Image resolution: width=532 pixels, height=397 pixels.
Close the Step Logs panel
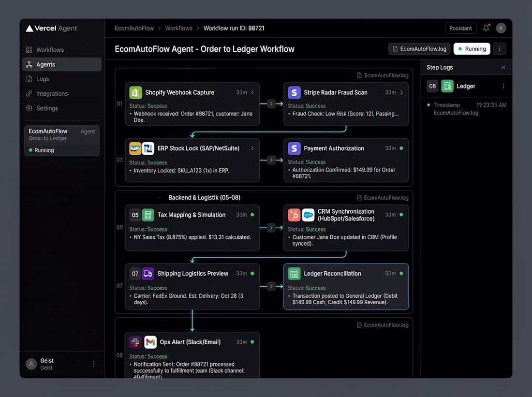pyautogui.click(x=503, y=68)
